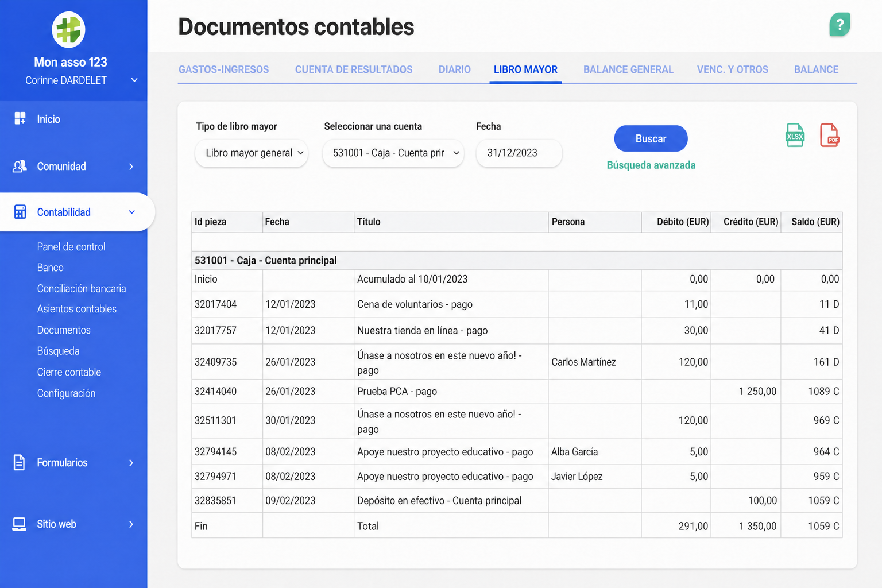This screenshot has width=882, height=588.
Task: Open the Tipo de libro mayor dropdown
Action: [252, 153]
